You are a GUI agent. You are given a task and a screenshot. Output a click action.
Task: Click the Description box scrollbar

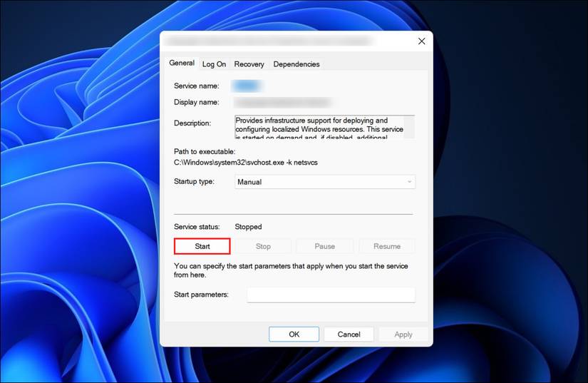point(410,127)
